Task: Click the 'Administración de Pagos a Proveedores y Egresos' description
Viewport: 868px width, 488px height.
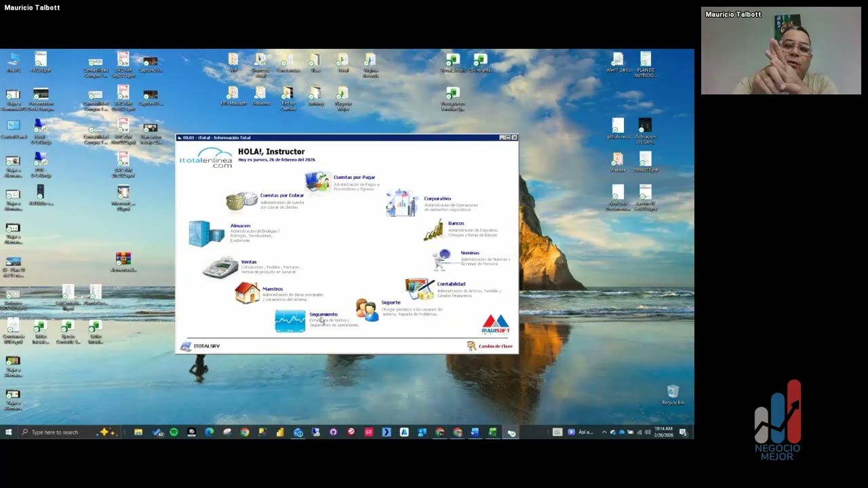Action: coord(357,186)
